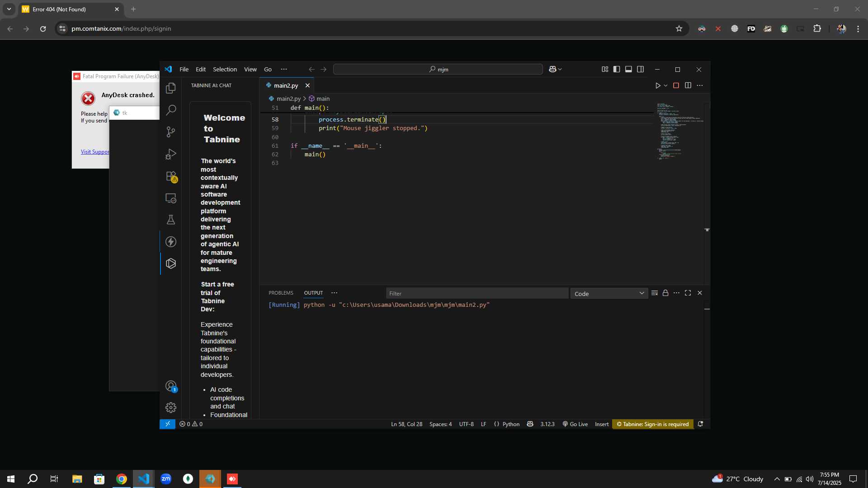Toggle the primary side bar visibility

click(x=617, y=69)
